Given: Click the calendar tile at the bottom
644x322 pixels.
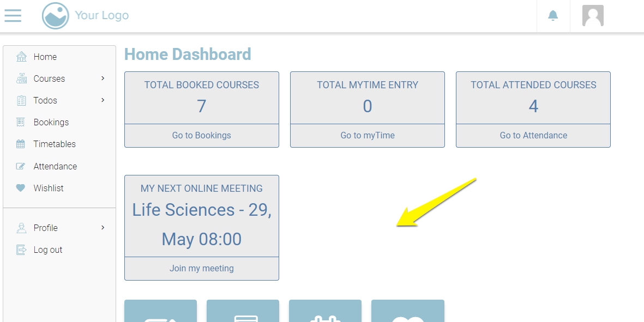Looking at the screenshot, I should click(x=325, y=313).
